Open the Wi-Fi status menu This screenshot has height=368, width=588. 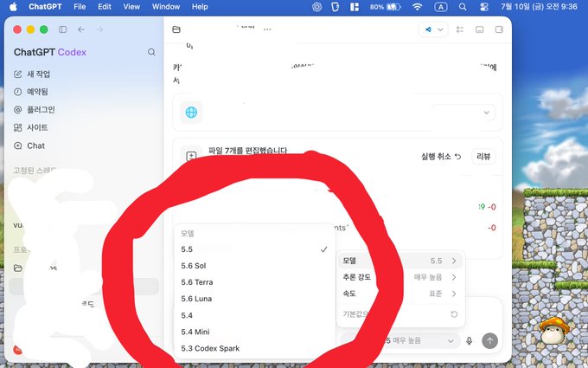(417, 7)
